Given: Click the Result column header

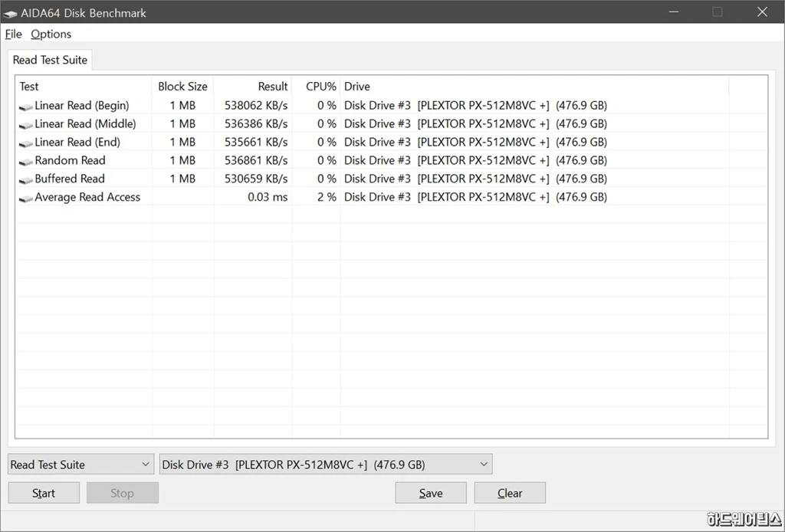Looking at the screenshot, I should (x=253, y=87).
